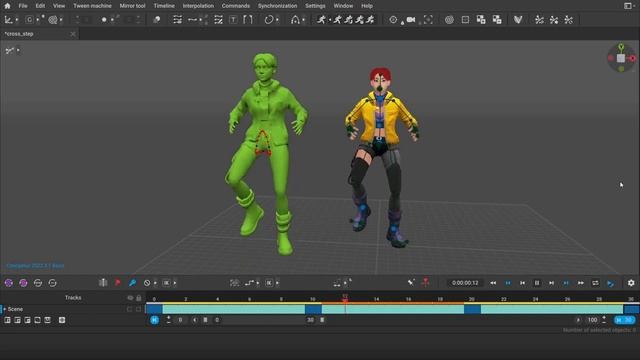Jump to previous keyframe button
The width and height of the screenshot is (640, 360).
click(x=508, y=283)
